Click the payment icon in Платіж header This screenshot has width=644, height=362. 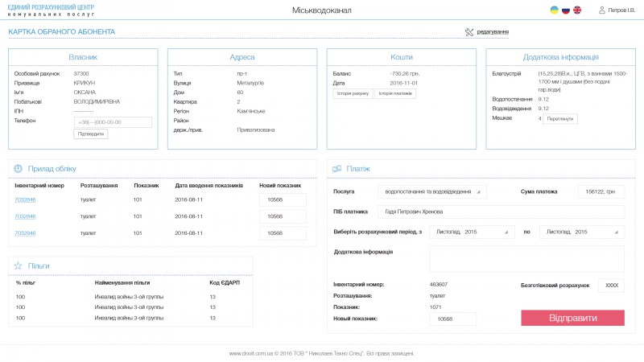tap(336, 169)
